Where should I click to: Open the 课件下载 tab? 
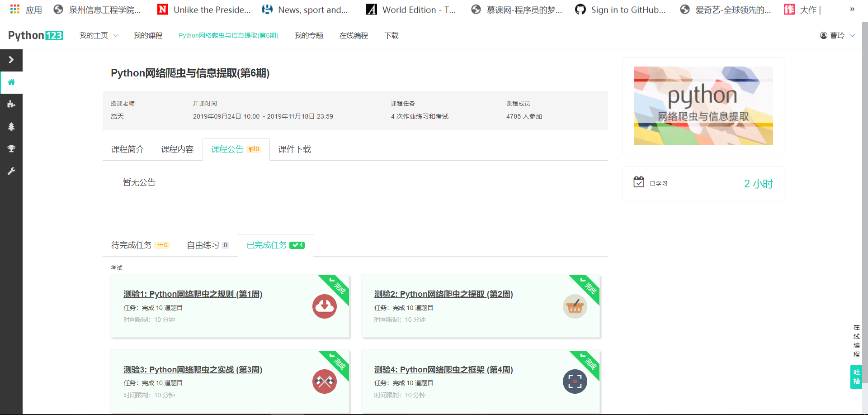click(294, 149)
